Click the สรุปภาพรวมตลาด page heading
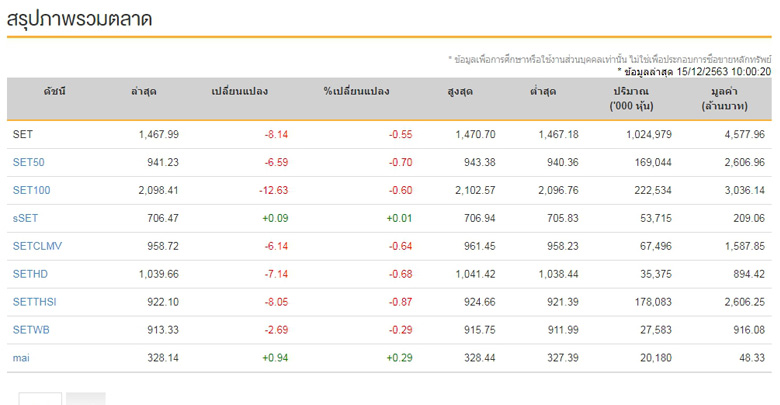This screenshot has width=780, height=405. pyautogui.click(x=79, y=19)
